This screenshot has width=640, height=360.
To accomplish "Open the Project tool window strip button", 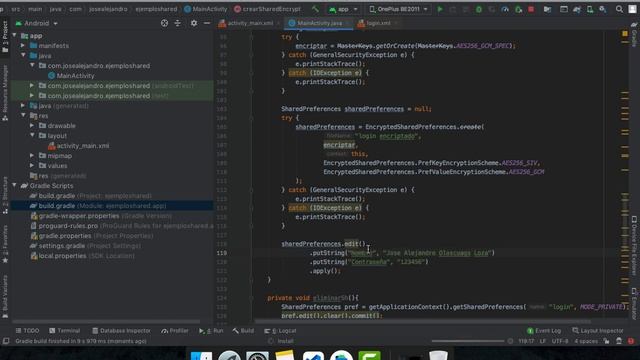I will pyautogui.click(x=5, y=37).
